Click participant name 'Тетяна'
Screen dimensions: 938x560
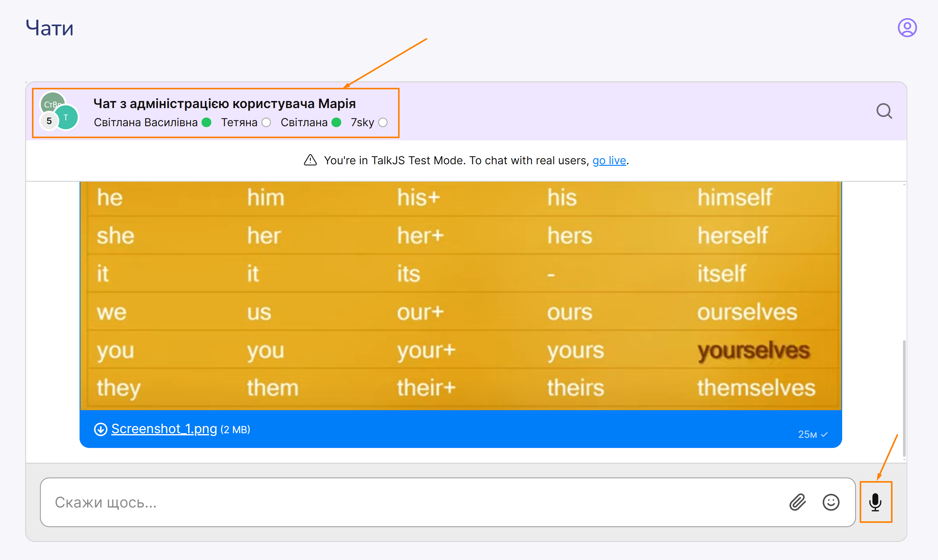239,122
